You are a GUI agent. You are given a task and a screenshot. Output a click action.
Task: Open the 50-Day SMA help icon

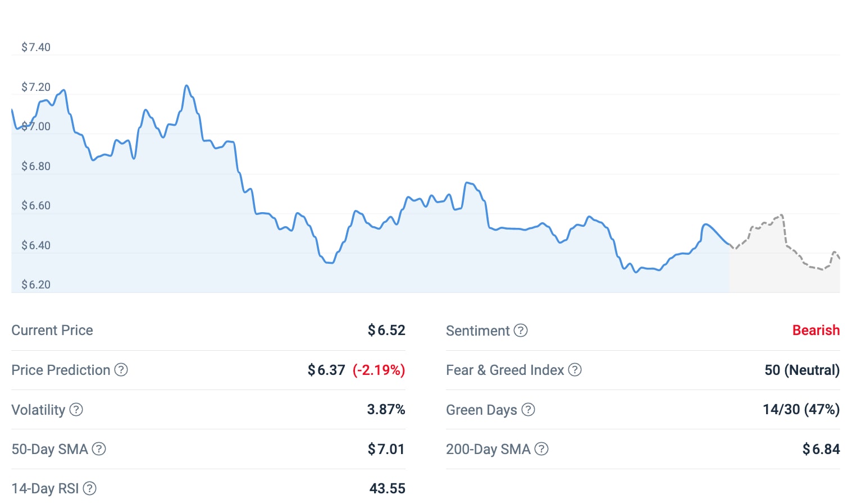click(99, 449)
